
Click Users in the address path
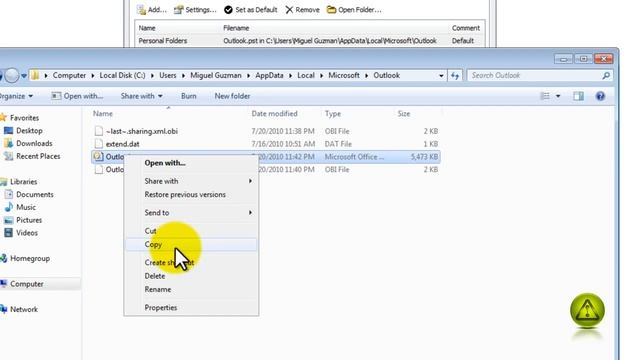click(168, 76)
